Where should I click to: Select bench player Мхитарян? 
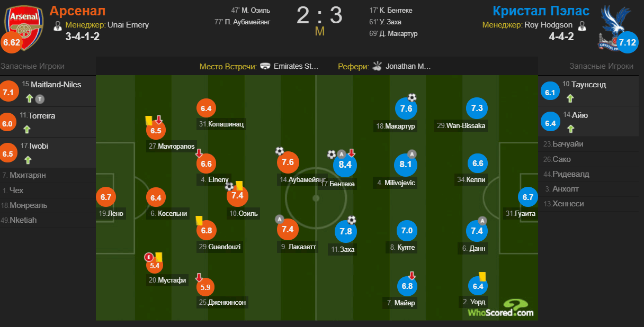point(48,175)
